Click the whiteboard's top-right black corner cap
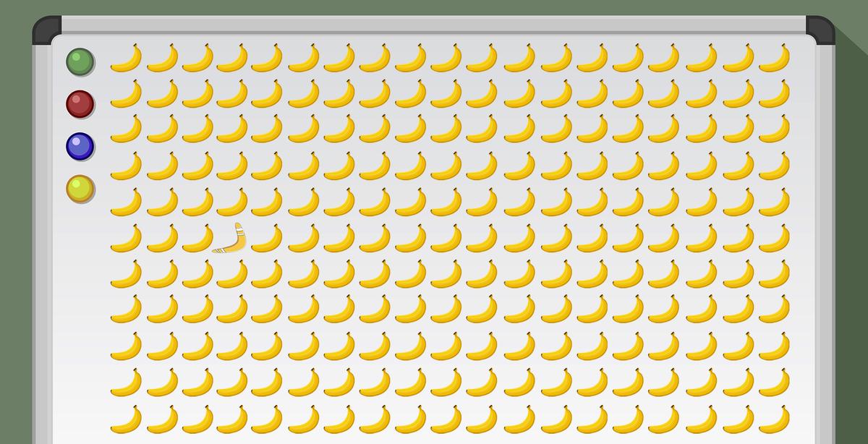This screenshot has height=444, width=868. tap(820, 30)
